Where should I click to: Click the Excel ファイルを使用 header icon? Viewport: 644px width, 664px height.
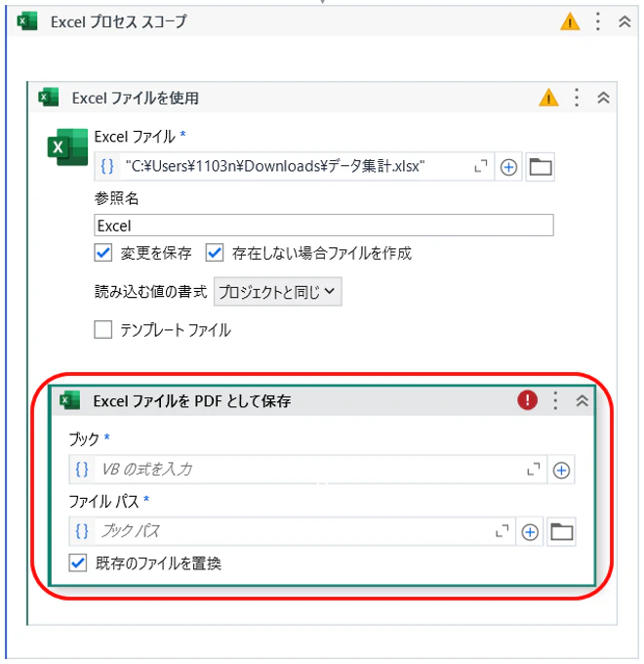click(x=49, y=98)
